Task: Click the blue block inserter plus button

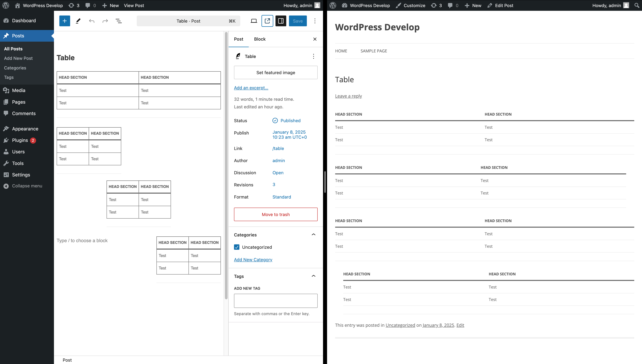Action: (65, 21)
